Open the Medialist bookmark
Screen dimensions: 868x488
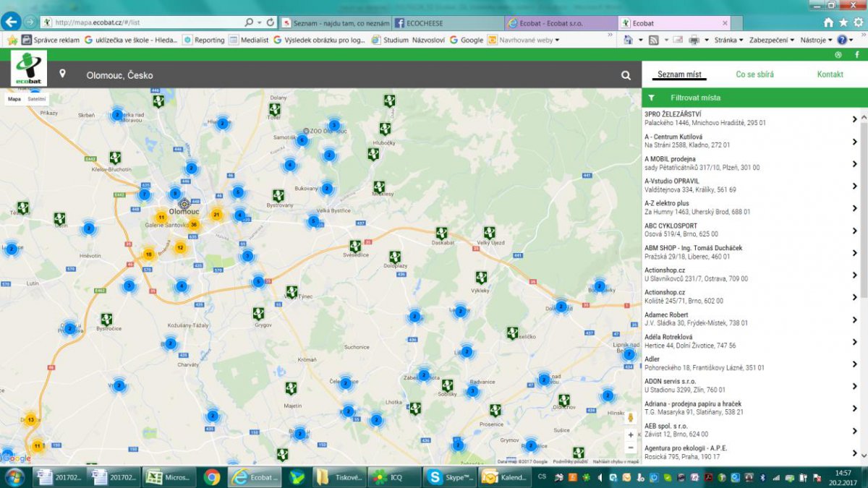(248, 40)
